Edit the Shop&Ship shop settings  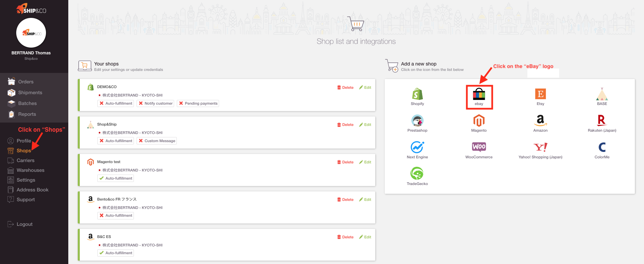[x=365, y=125]
